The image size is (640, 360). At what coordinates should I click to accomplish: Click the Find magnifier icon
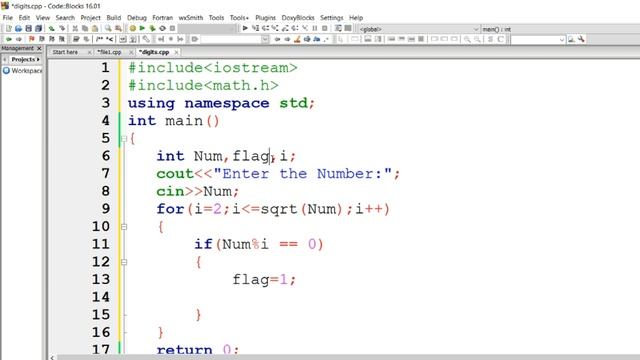click(108, 28)
